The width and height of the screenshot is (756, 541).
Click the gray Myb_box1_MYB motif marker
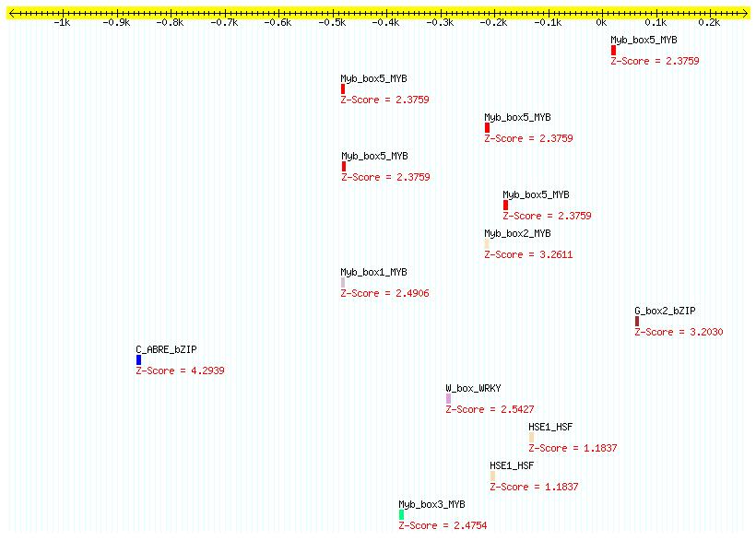point(343,282)
